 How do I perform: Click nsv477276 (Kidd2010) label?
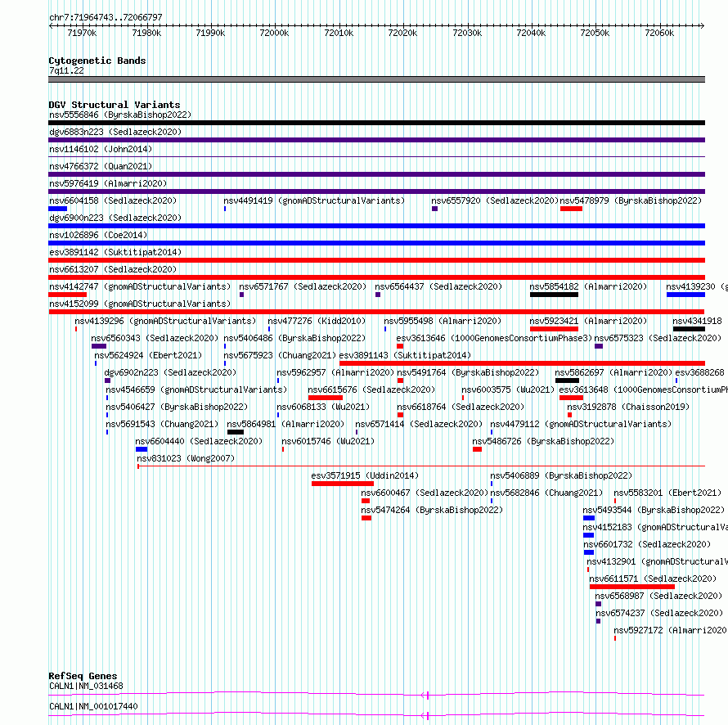coord(317,321)
